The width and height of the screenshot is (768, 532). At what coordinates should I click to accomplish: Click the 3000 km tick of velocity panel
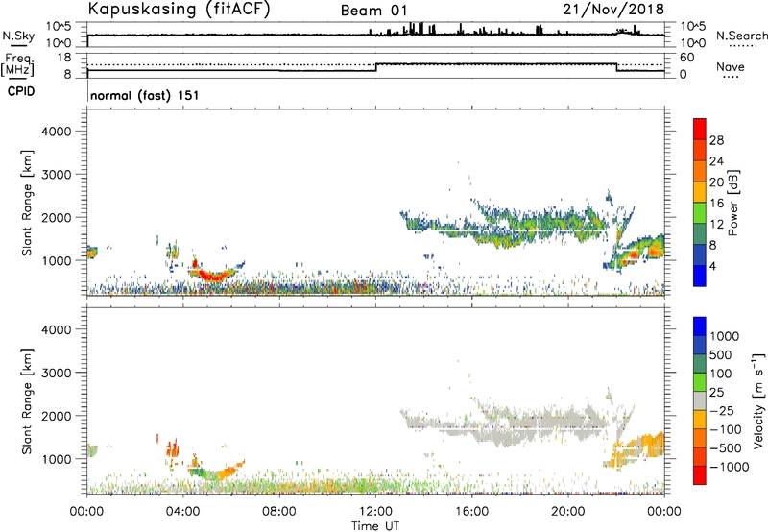pos(57,373)
